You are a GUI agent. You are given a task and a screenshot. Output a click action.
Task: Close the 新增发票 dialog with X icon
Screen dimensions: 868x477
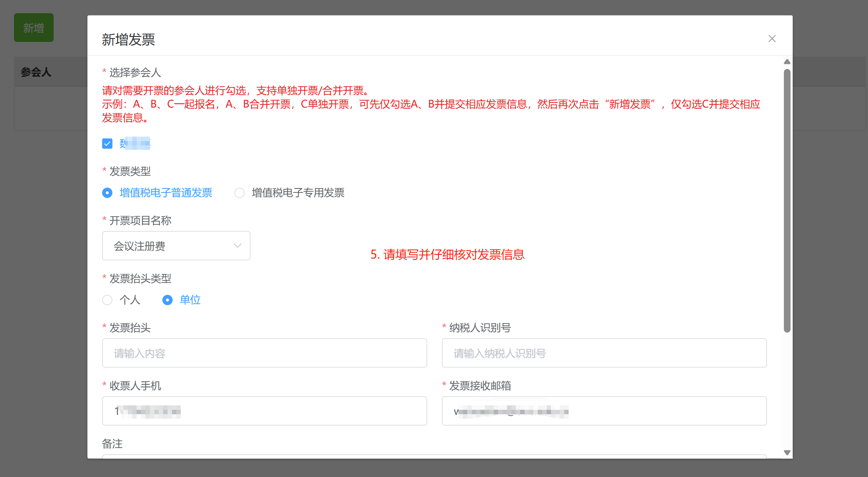pos(772,39)
